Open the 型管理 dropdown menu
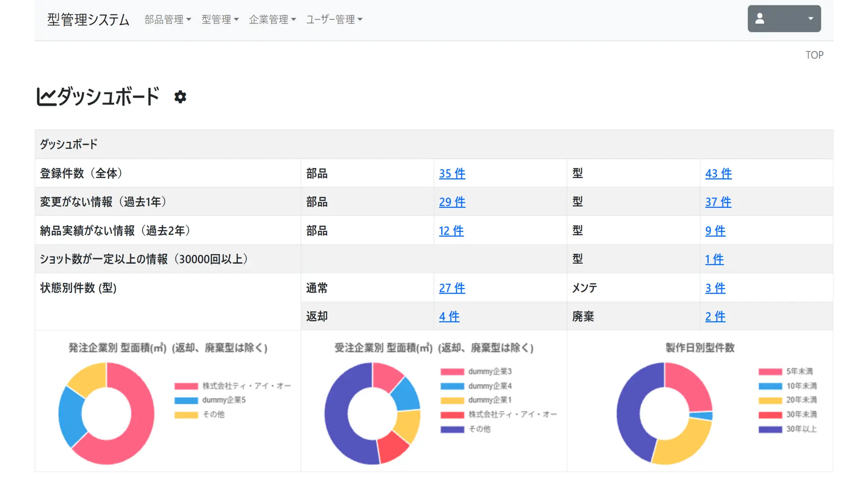 click(220, 19)
